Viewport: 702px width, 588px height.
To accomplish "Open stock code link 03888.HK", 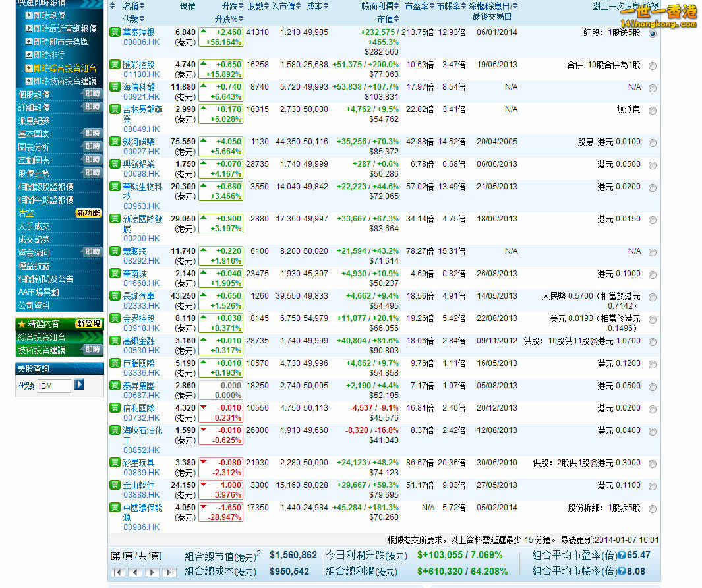I will point(142,495).
